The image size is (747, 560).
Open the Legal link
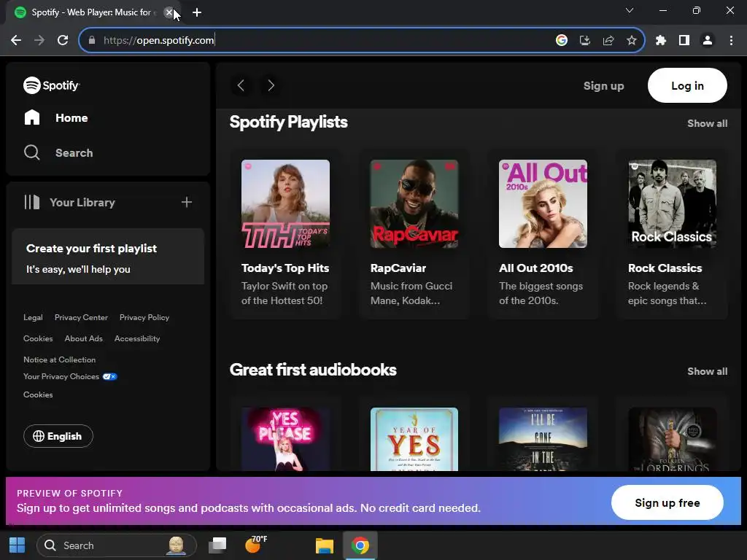(33, 318)
